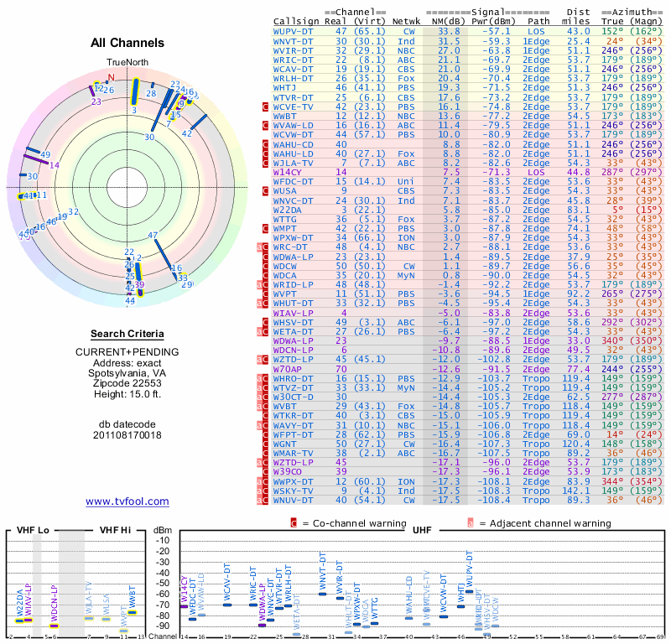Click the W14CY marker in UHF chart

coord(184,606)
